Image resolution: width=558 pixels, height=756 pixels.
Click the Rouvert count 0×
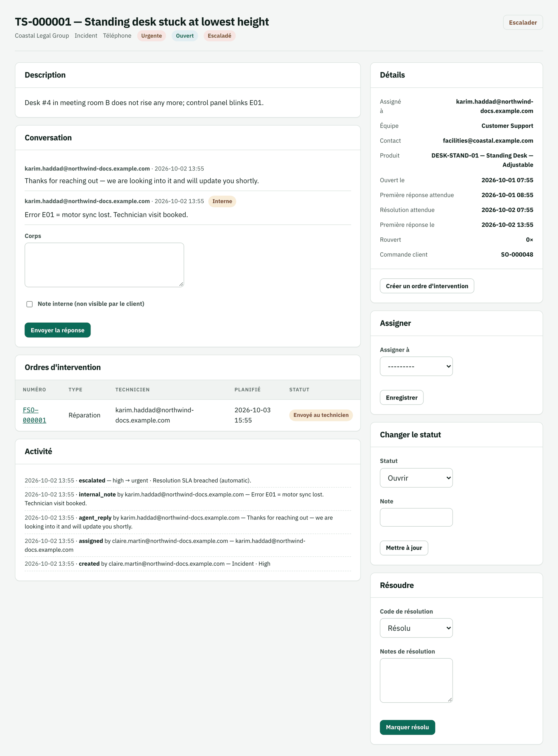point(529,240)
